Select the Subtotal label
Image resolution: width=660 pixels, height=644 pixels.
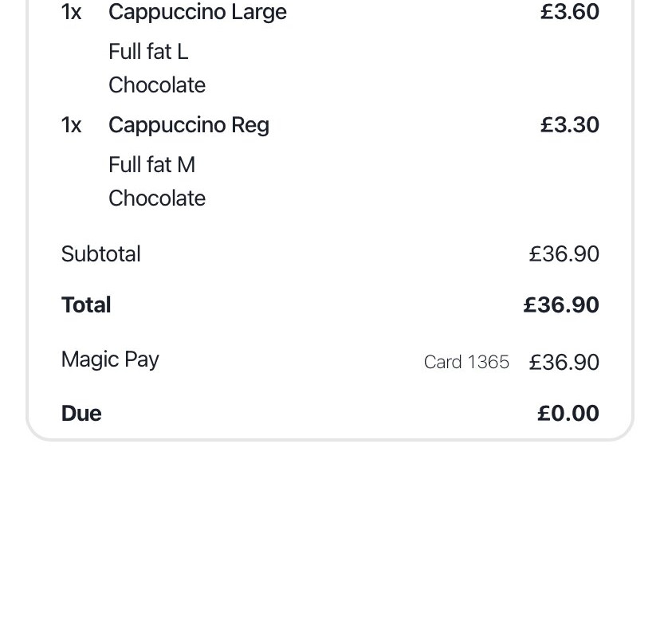[x=101, y=253]
